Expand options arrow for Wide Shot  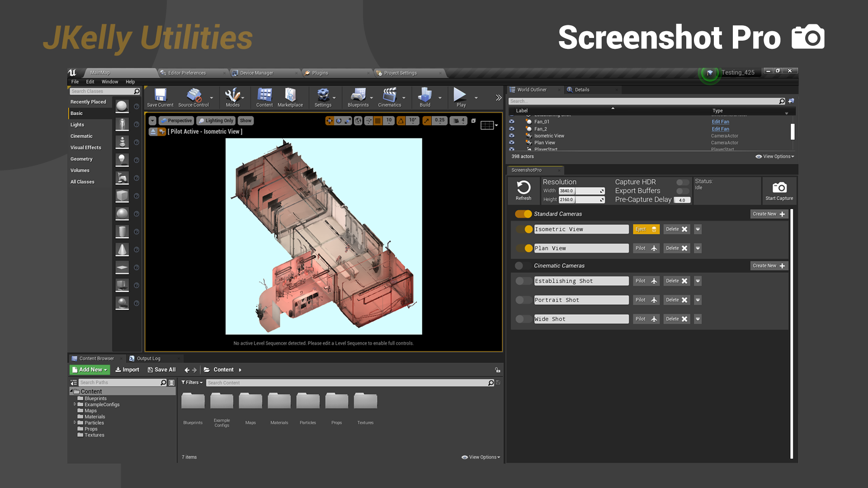(698, 319)
